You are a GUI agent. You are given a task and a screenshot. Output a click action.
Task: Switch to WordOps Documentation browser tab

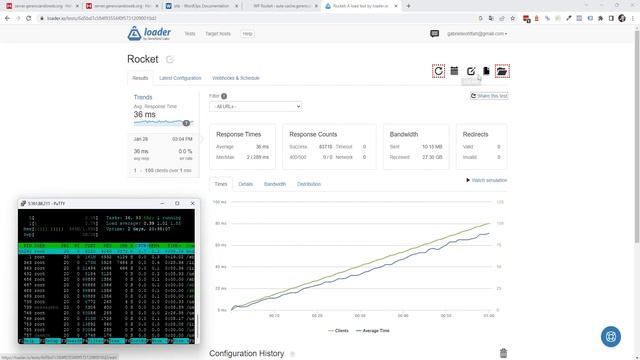(x=202, y=6)
